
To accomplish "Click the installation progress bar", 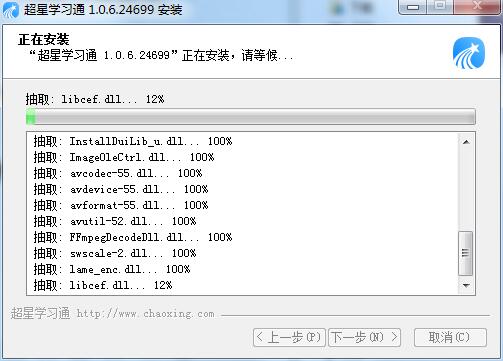I will coord(251,117).
